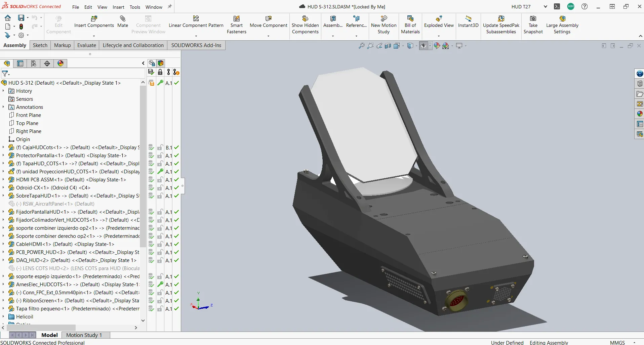Click the Update SpeedPak Subassemblies button
644x345 pixels.
tap(501, 24)
